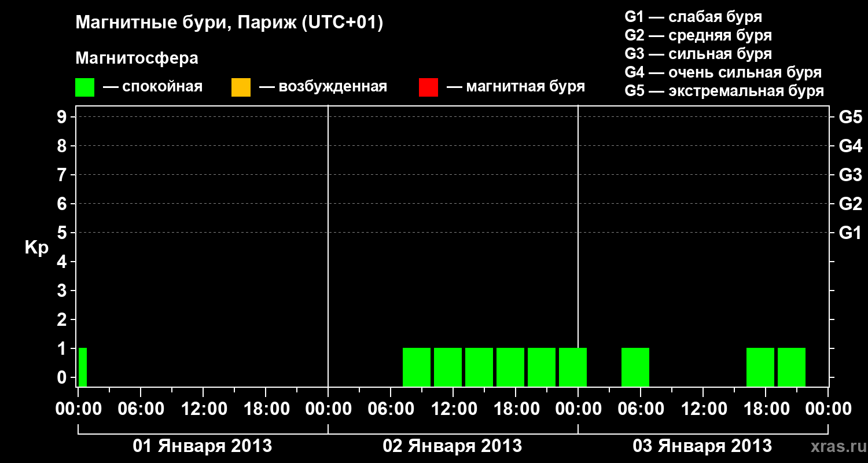Click 'G3 — сильная буря' legend line
The height and width of the screenshot is (463, 868).
[x=698, y=54]
